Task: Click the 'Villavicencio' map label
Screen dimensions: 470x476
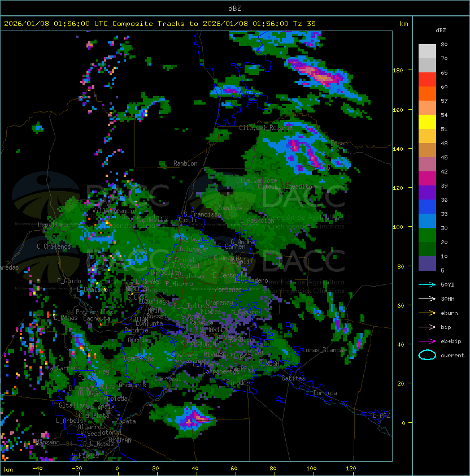Action: pyautogui.click(x=114, y=211)
